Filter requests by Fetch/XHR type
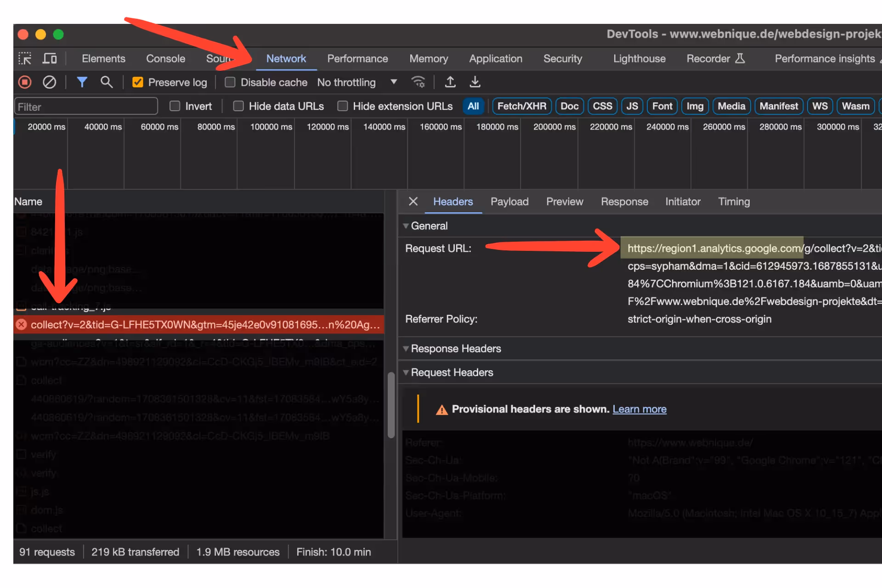 (521, 106)
